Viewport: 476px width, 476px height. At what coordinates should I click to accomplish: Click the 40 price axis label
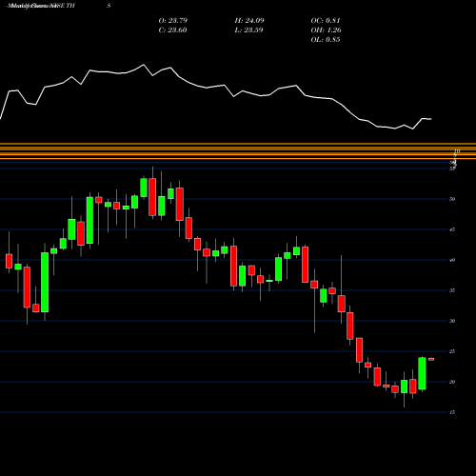[452, 260]
